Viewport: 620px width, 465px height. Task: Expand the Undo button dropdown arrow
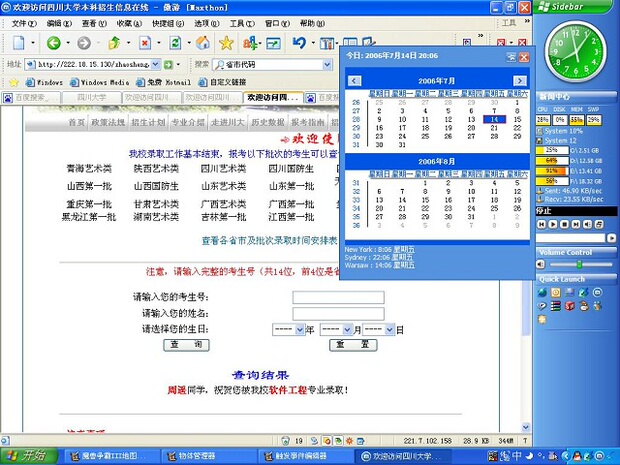313,43
